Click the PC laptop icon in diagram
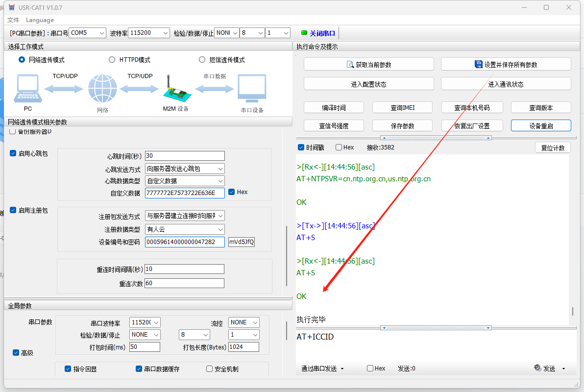 (28, 89)
